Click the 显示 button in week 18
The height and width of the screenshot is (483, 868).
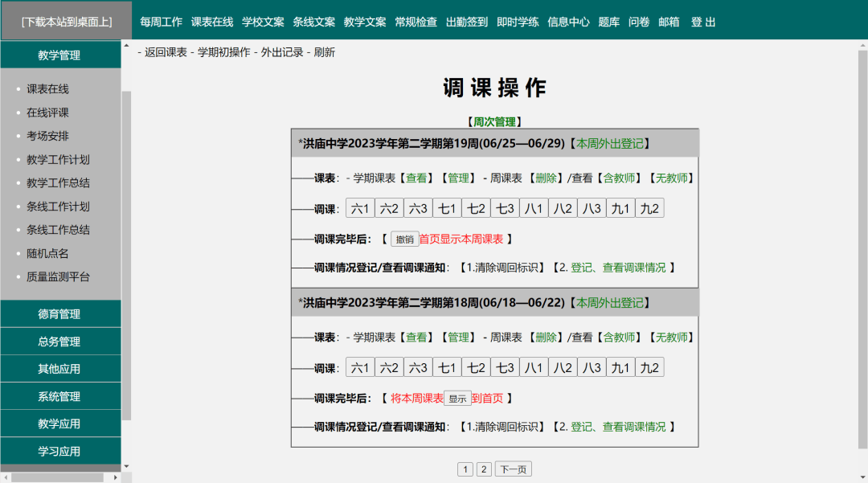pyautogui.click(x=457, y=399)
